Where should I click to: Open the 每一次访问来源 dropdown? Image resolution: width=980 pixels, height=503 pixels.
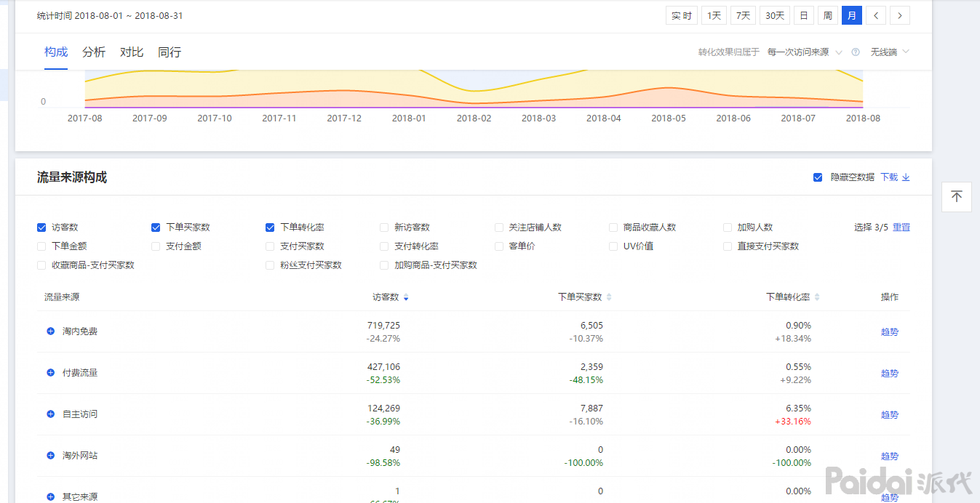(x=805, y=52)
